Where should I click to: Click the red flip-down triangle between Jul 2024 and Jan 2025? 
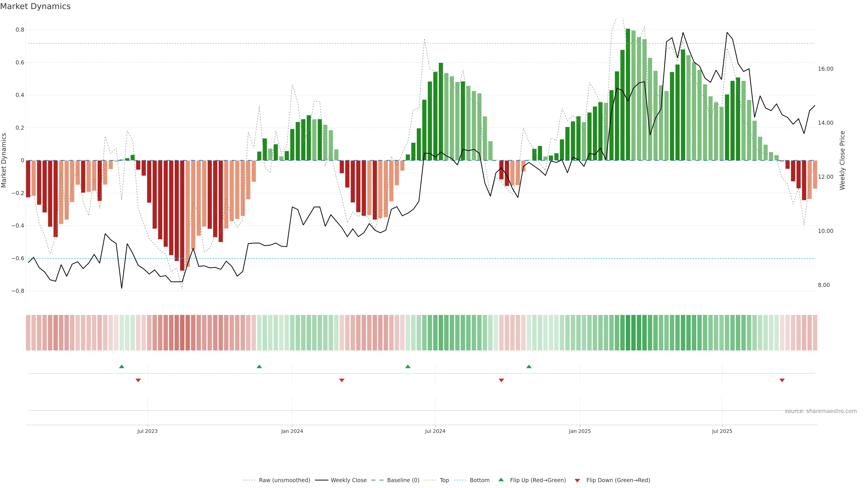(501, 380)
